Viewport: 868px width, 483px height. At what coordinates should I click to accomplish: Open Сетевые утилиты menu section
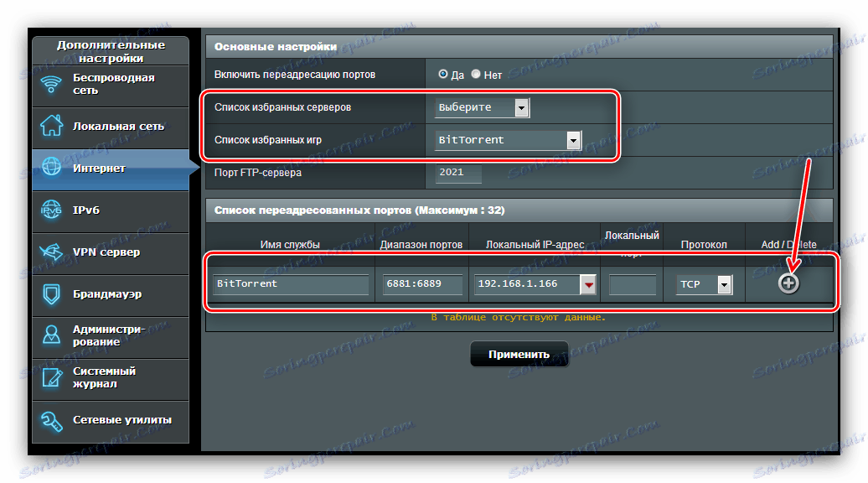111,421
